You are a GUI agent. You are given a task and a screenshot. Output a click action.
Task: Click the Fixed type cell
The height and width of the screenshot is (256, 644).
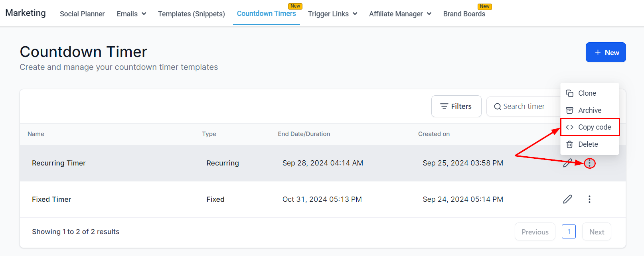point(215,199)
